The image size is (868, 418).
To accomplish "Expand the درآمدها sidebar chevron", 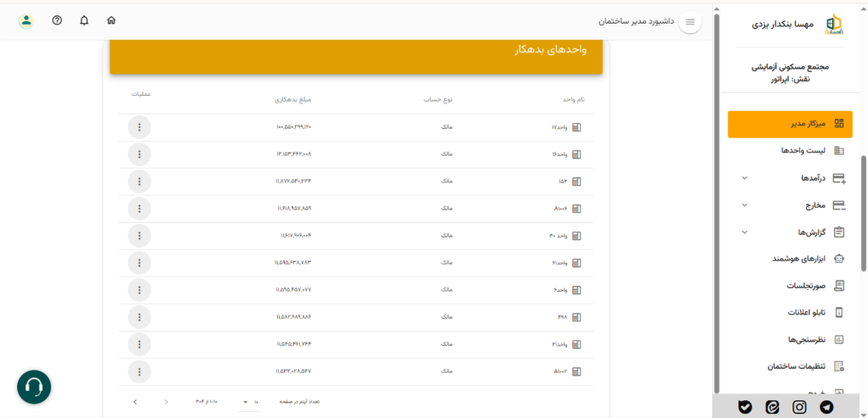I will pyautogui.click(x=744, y=178).
